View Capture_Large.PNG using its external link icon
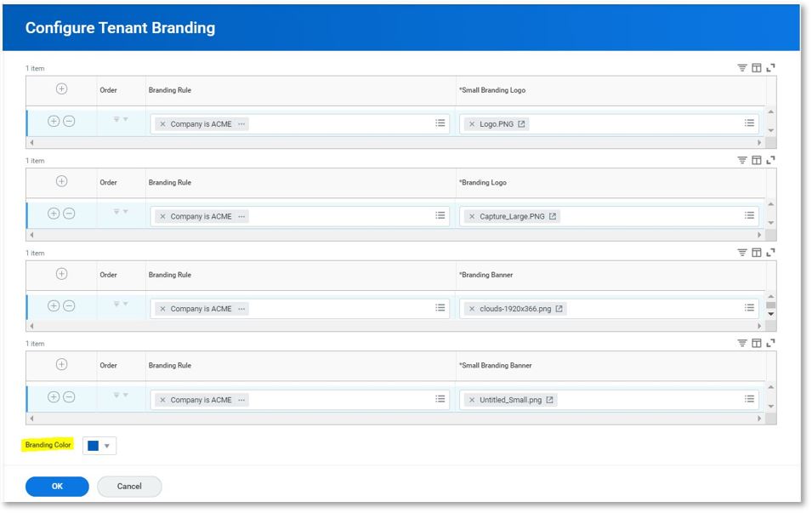 554,215
